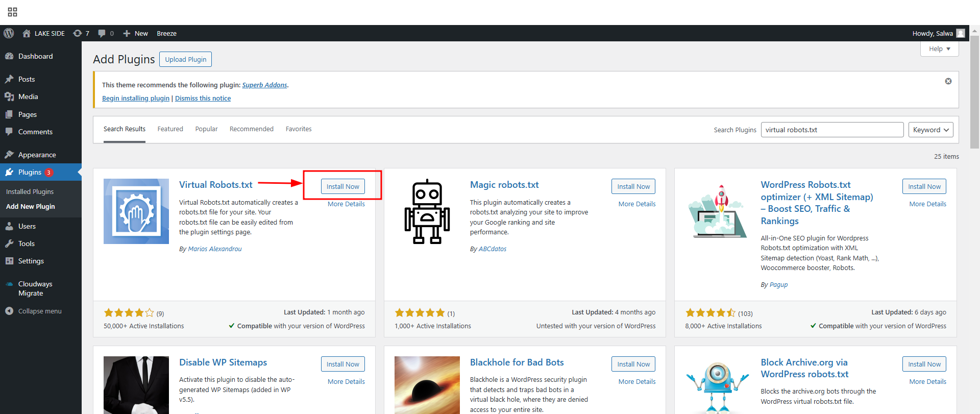Screen dimensions: 980x414
Task: Switch to the Featured tab
Action: click(x=170, y=129)
